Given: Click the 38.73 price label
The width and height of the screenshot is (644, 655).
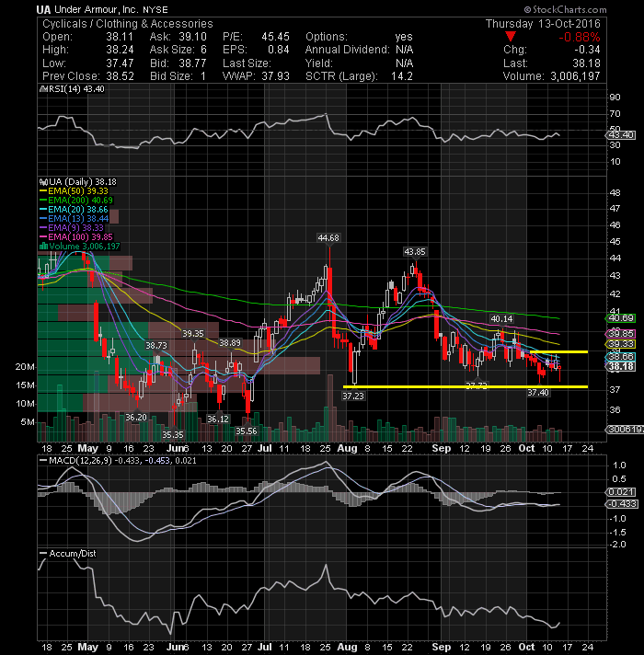Looking at the screenshot, I should tap(156, 346).
